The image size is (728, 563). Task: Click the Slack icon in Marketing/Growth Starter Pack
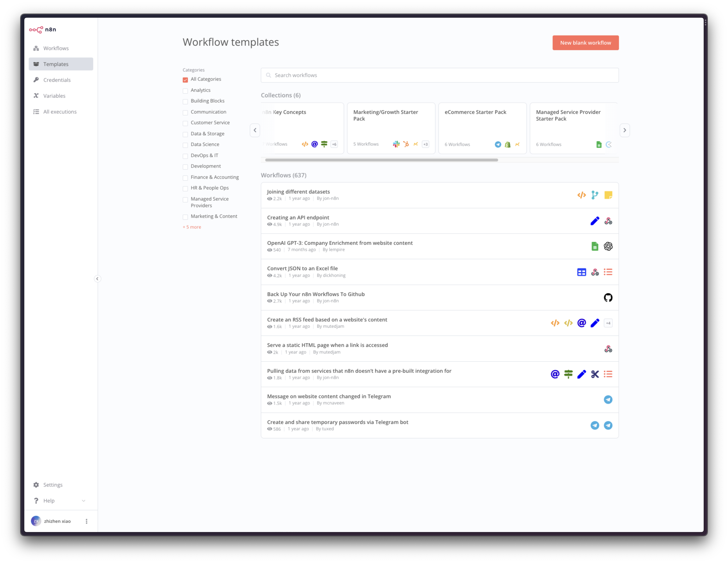click(396, 144)
